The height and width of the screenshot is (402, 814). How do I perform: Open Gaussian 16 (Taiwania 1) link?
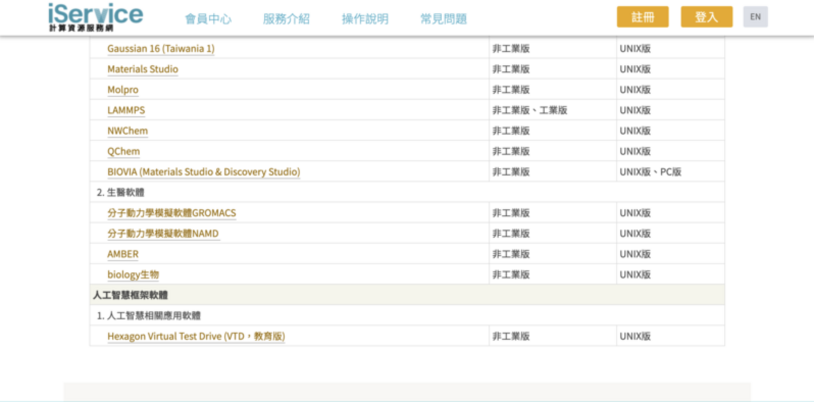click(x=161, y=48)
